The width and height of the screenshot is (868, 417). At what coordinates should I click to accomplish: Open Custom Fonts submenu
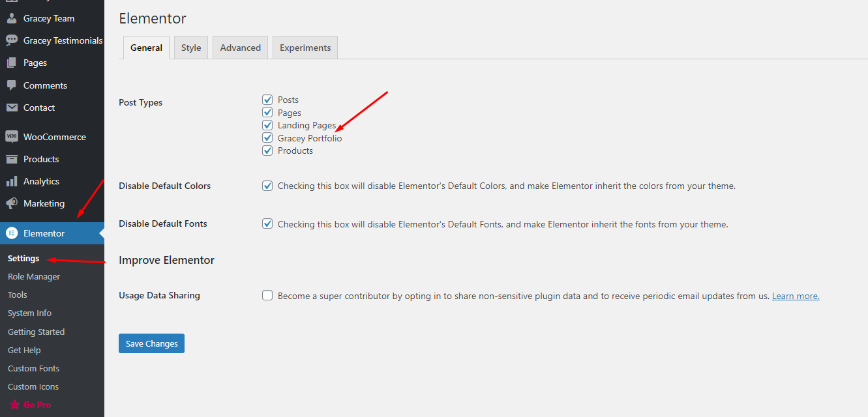[33, 368]
